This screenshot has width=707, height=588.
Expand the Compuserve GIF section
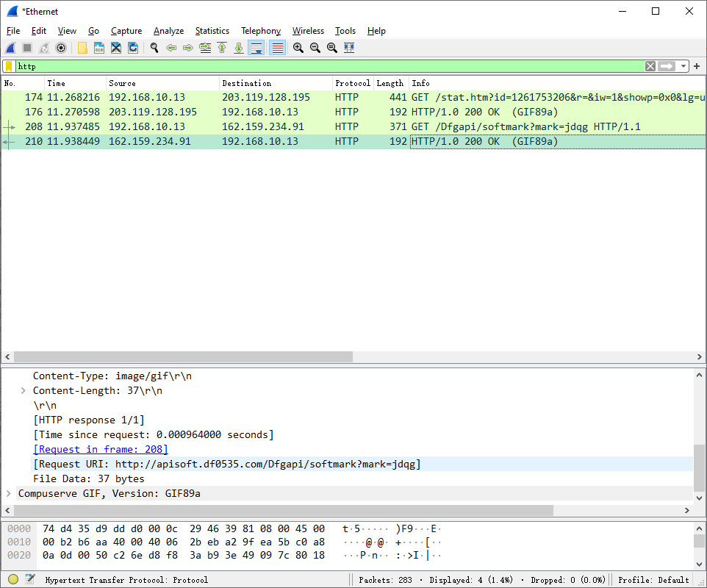click(9, 493)
